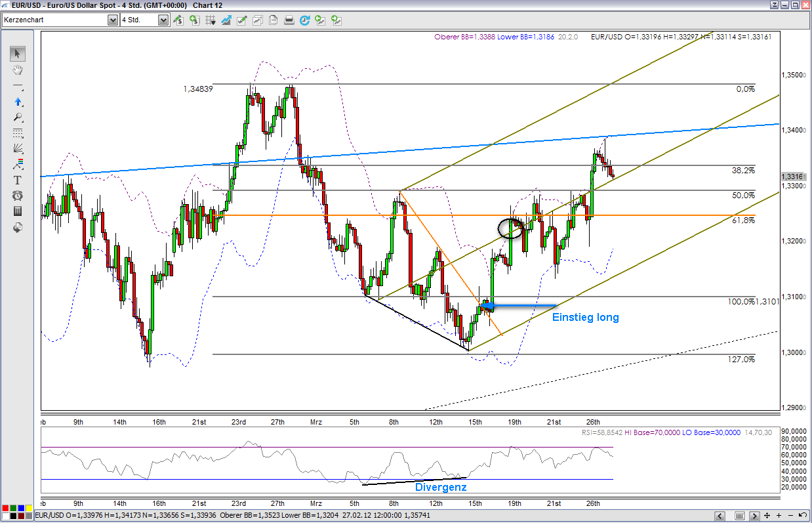812x523 pixels.
Task: Select the Fibonacci retracement lines tool
Action: (x=18, y=133)
